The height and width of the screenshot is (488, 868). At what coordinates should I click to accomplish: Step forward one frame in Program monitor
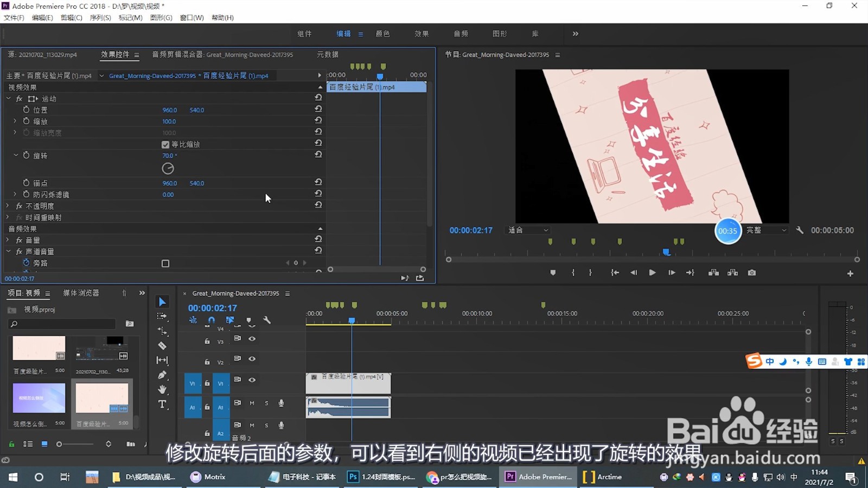[672, 273]
